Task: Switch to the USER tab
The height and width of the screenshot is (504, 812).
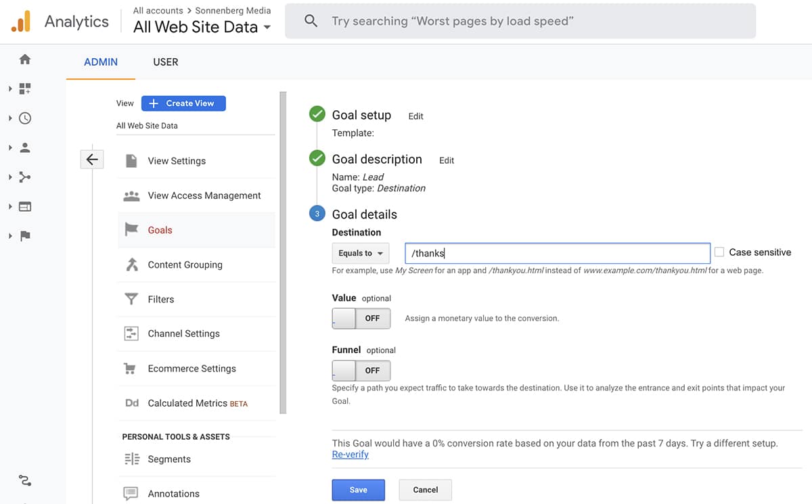Action: [x=166, y=62]
